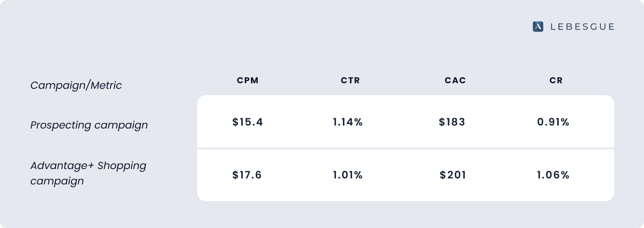Click the CAC column header
The width and height of the screenshot is (644, 228).
[455, 80]
